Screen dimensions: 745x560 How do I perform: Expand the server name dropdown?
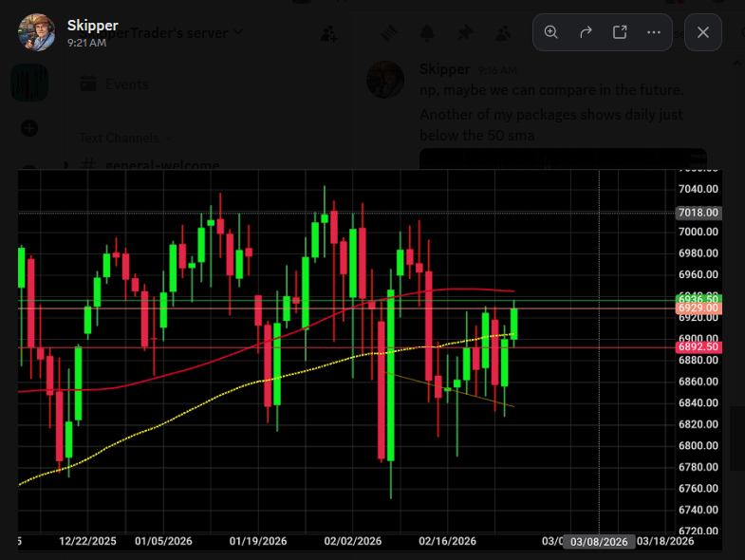click(237, 32)
